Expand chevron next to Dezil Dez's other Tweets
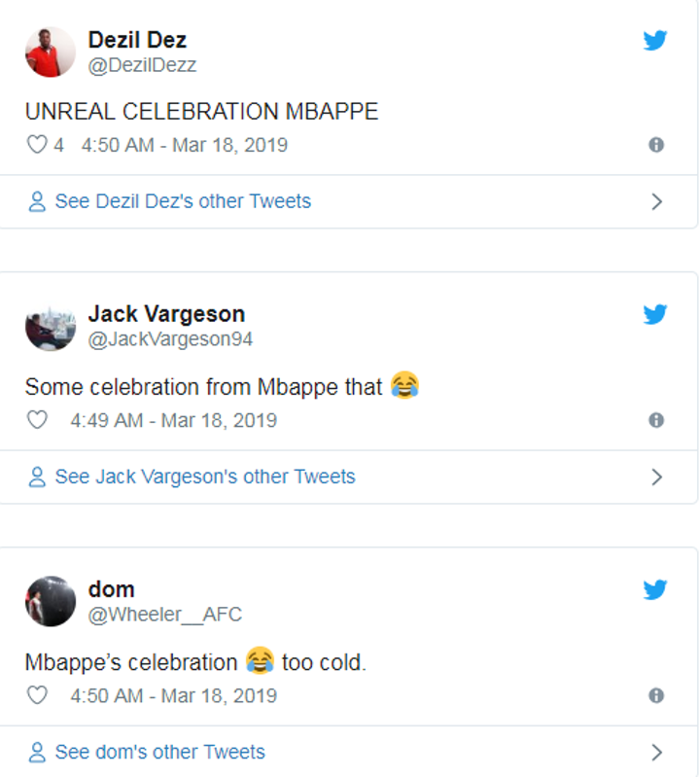The height and width of the screenshot is (777, 700). (x=656, y=202)
